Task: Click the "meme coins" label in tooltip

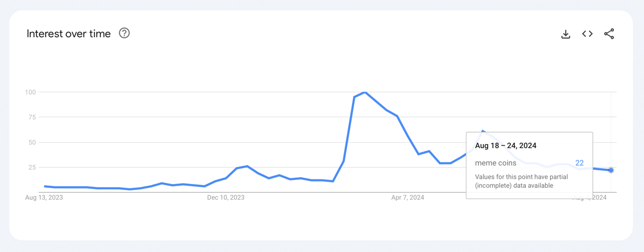Action: [x=496, y=163]
